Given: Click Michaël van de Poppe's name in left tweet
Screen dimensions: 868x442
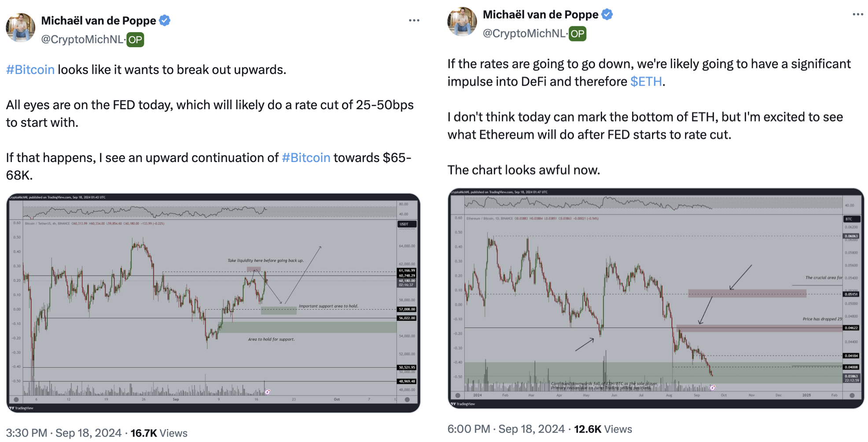Looking at the screenshot, I should (x=99, y=21).
